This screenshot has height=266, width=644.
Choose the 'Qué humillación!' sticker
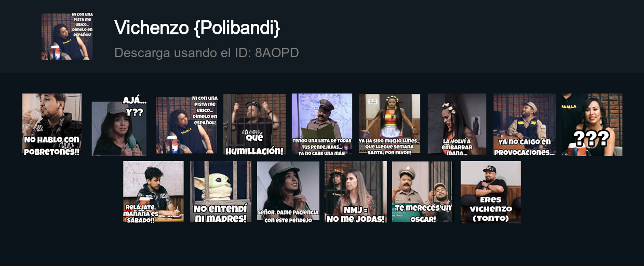tap(254, 125)
